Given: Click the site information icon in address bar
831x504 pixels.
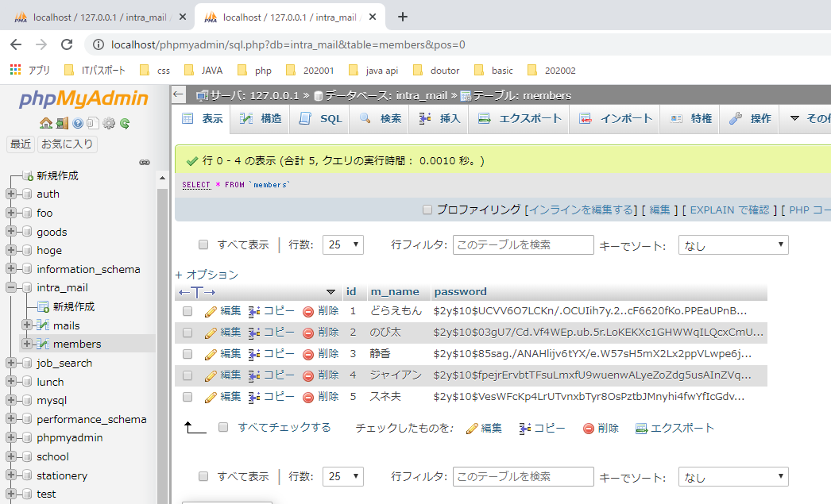Looking at the screenshot, I should pos(99,45).
